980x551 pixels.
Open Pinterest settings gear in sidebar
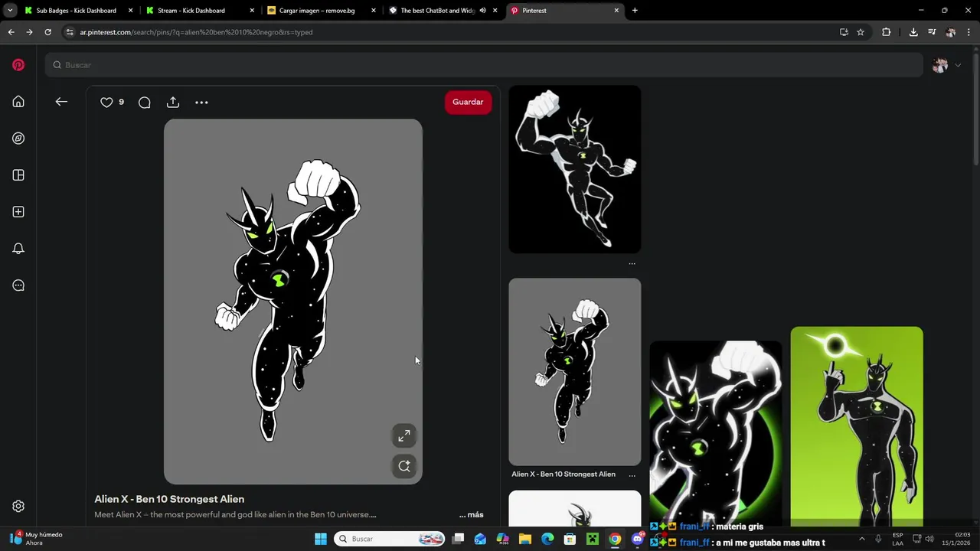click(x=18, y=506)
